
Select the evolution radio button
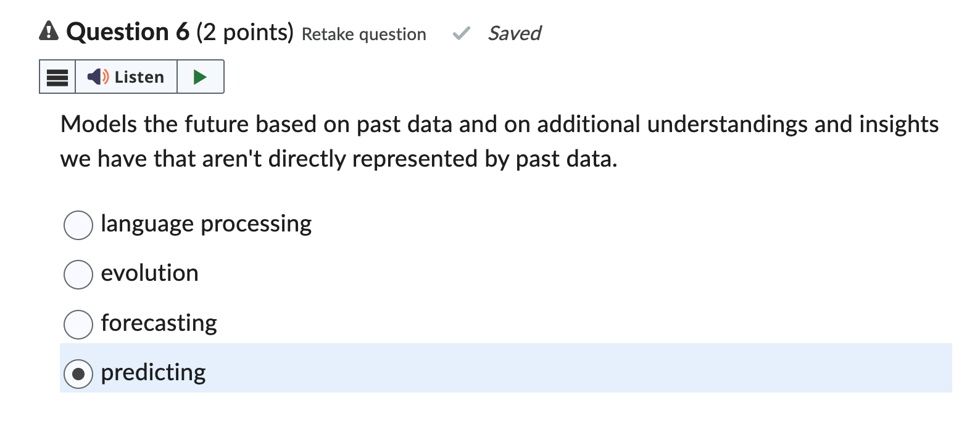[x=78, y=274]
